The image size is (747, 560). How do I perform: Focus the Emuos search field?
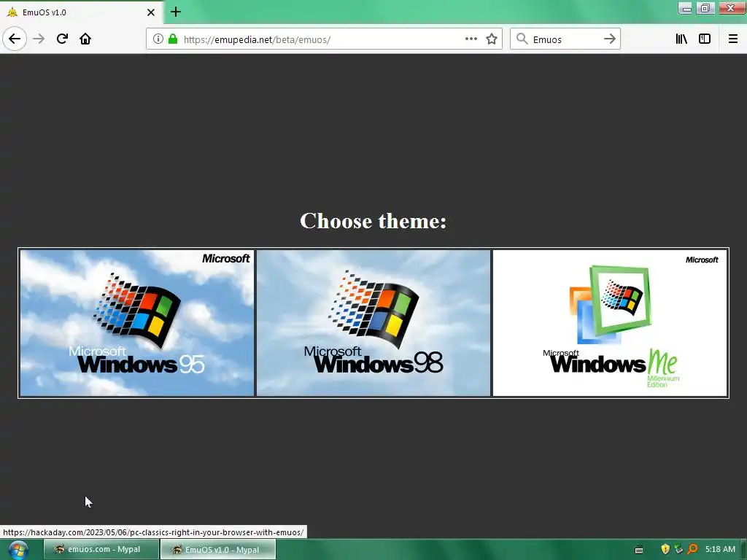click(x=565, y=39)
